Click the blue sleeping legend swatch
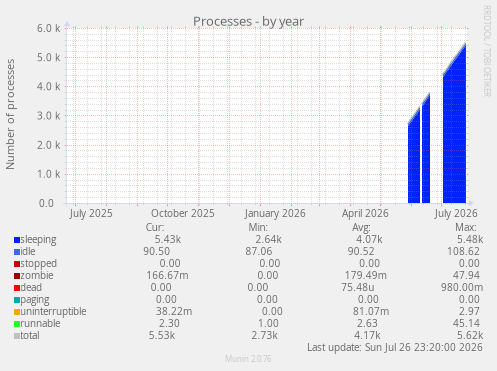Image resolution: width=497 pixels, height=371 pixels. click(17, 240)
